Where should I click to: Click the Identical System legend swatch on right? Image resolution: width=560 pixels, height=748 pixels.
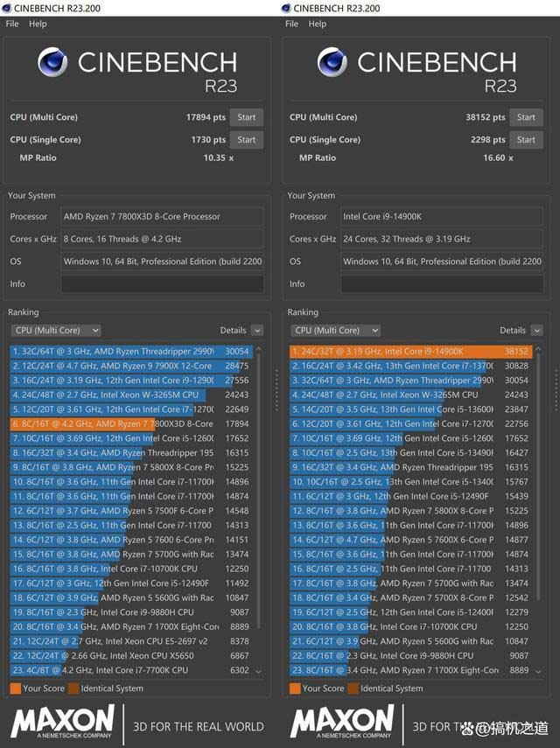click(353, 689)
